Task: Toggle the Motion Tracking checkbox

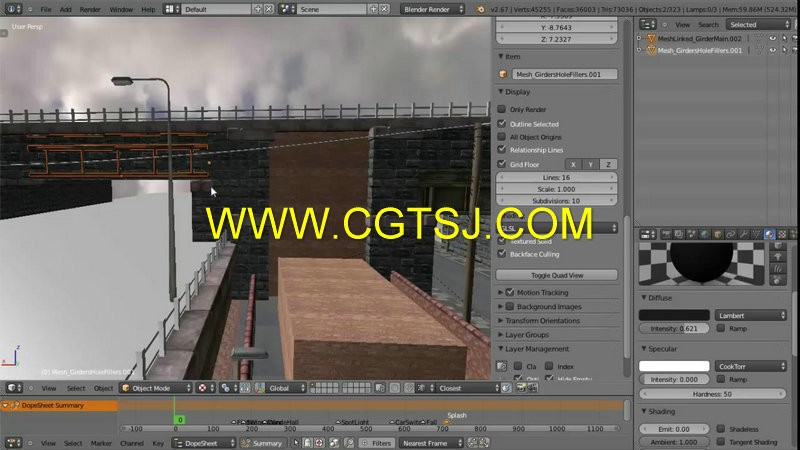Action: coord(510,292)
